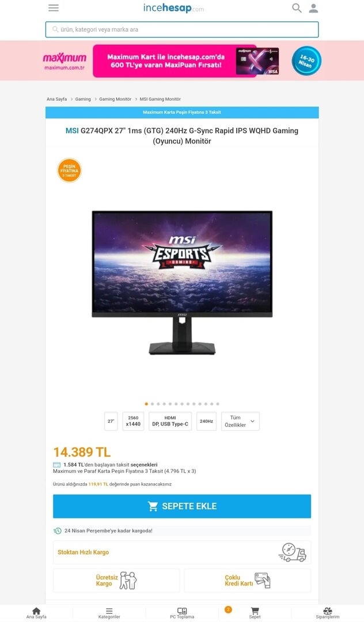Click MSI Gaming Monitör breadcrumb link

coord(160,99)
